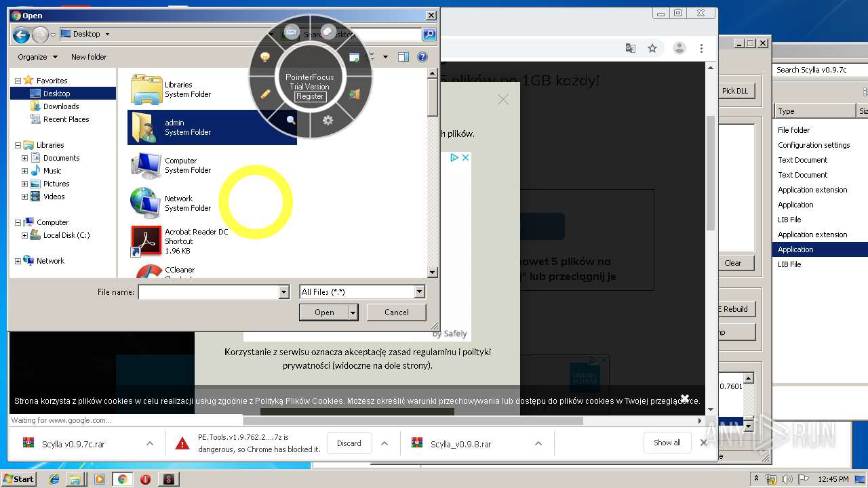Select Downloads in the navigation pane

click(x=61, y=106)
